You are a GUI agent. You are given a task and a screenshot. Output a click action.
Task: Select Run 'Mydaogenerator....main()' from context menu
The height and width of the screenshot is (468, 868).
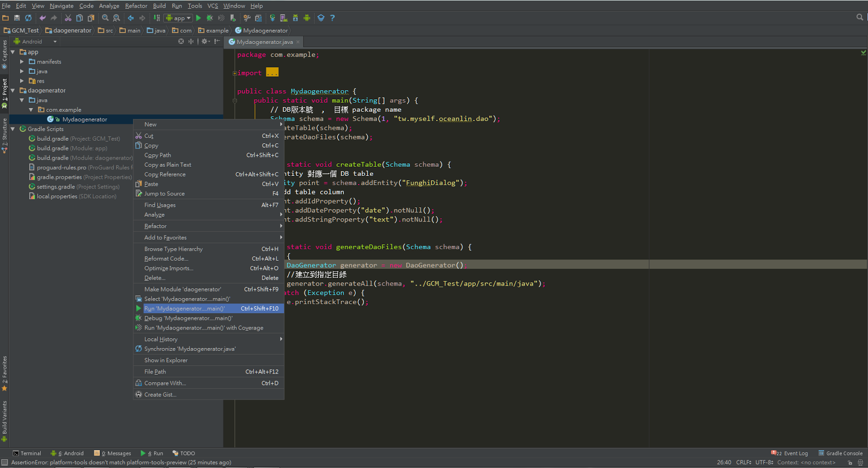184,308
